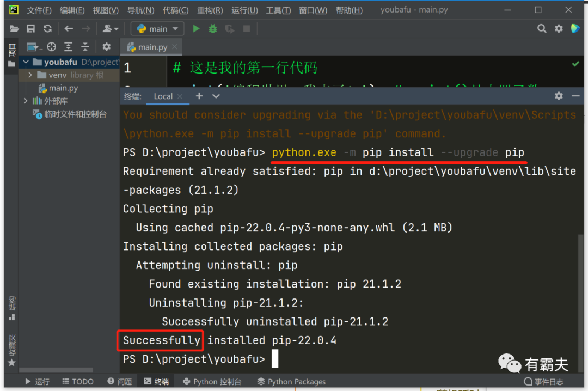Start debugging with the bug icon
Viewport: 588px width, 391px height.
coord(213,29)
